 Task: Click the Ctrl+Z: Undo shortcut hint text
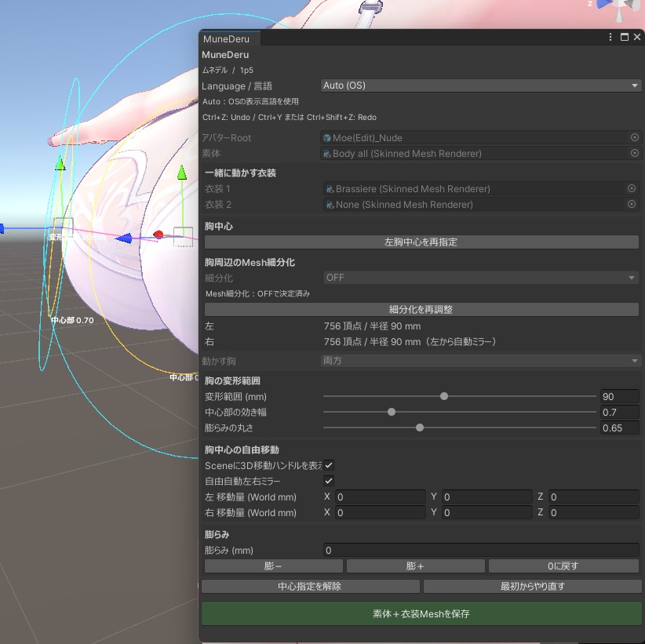[x=290, y=117]
